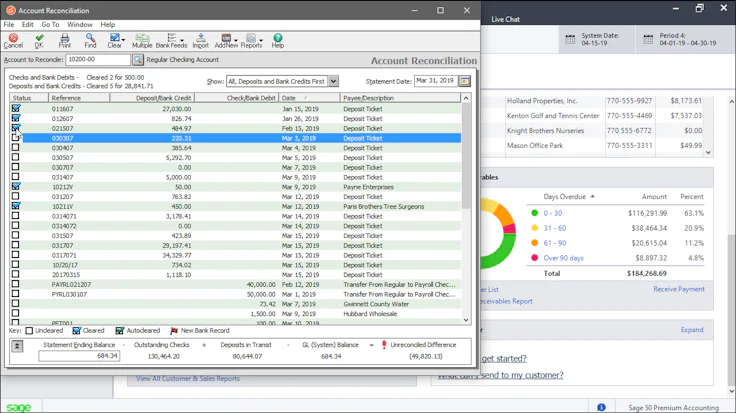
Task: Click the Account to Reconcile input field
Action: point(98,60)
